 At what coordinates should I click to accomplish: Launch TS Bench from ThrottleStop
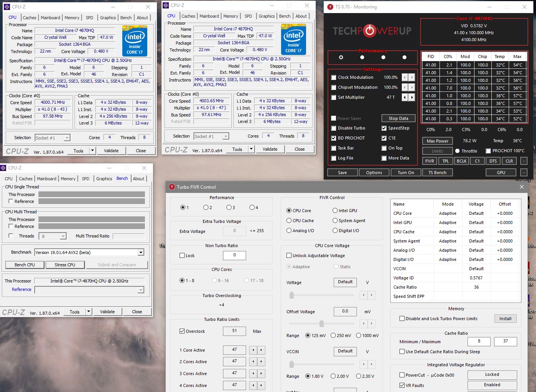pyautogui.click(x=437, y=173)
